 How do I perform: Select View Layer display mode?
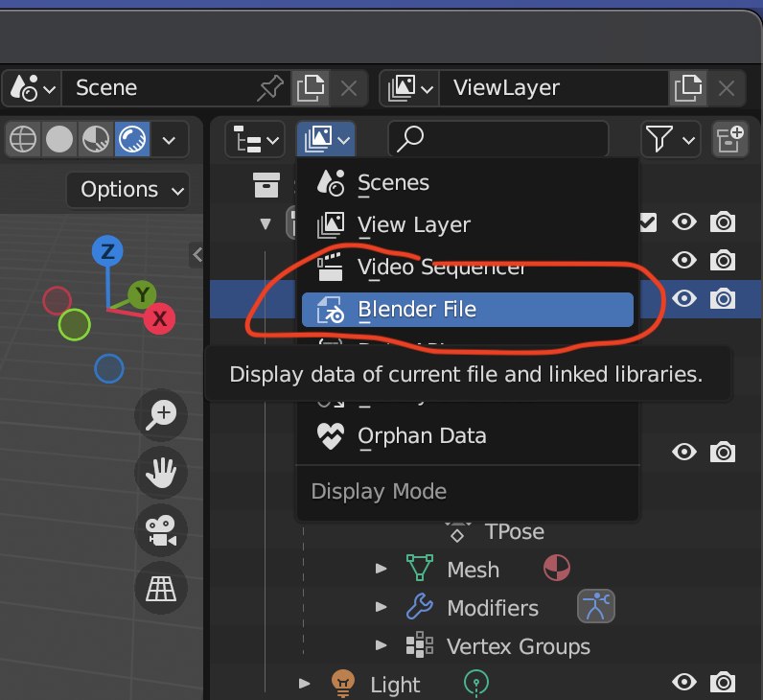point(467,225)
